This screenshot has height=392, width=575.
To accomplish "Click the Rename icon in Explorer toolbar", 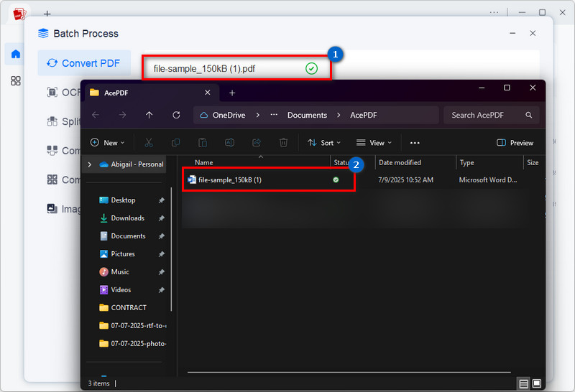I will [x=229, y=142].
